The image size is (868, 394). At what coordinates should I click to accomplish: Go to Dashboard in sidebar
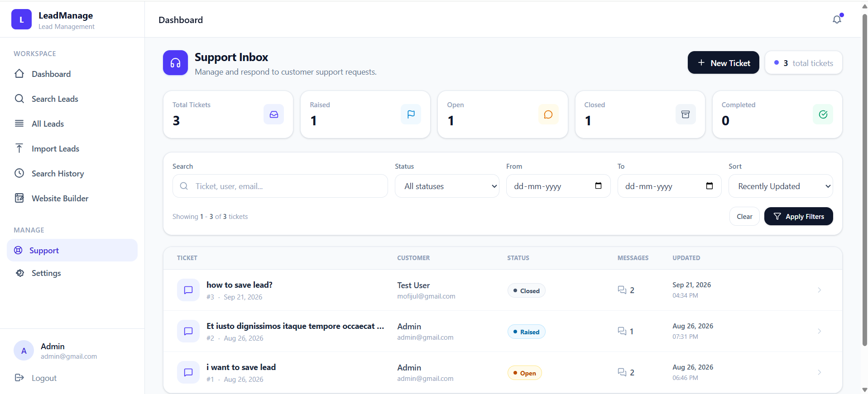click(x=72, y=74)
